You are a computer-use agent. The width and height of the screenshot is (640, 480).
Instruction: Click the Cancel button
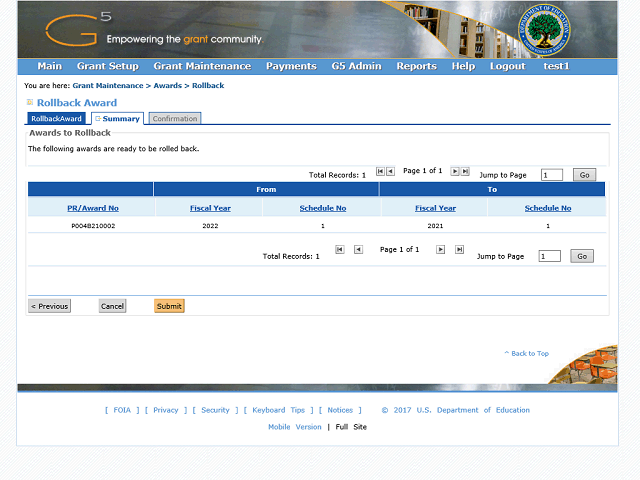(x=112, y=306)
